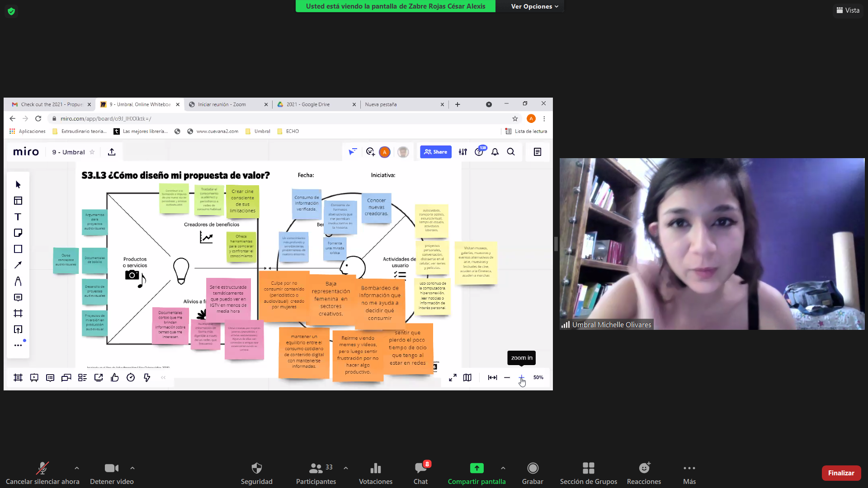Screen dimensions: 868x488
Task: Select Michelle Olivares video thumbnail
Action: tap(712, 244)
